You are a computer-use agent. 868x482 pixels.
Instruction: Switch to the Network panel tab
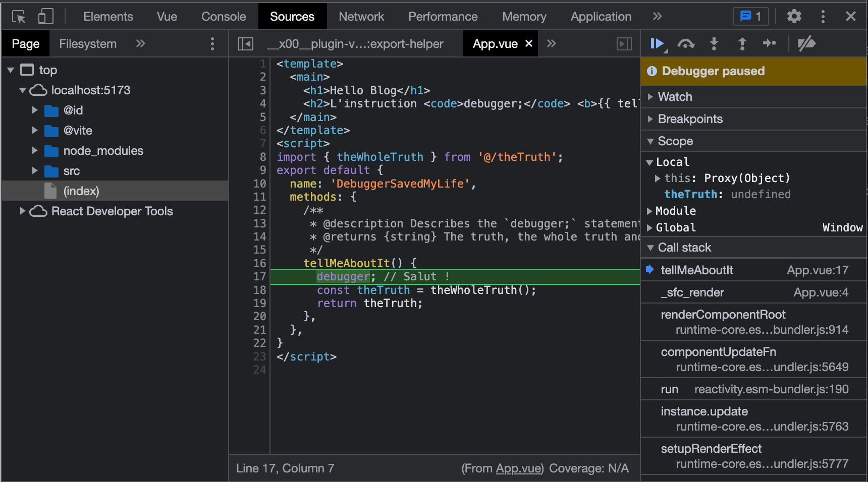(361, 16)
